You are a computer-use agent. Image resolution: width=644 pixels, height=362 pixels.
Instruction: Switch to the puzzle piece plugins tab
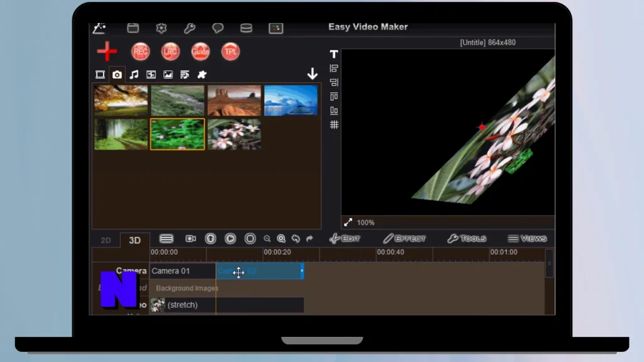coord(202,74)
